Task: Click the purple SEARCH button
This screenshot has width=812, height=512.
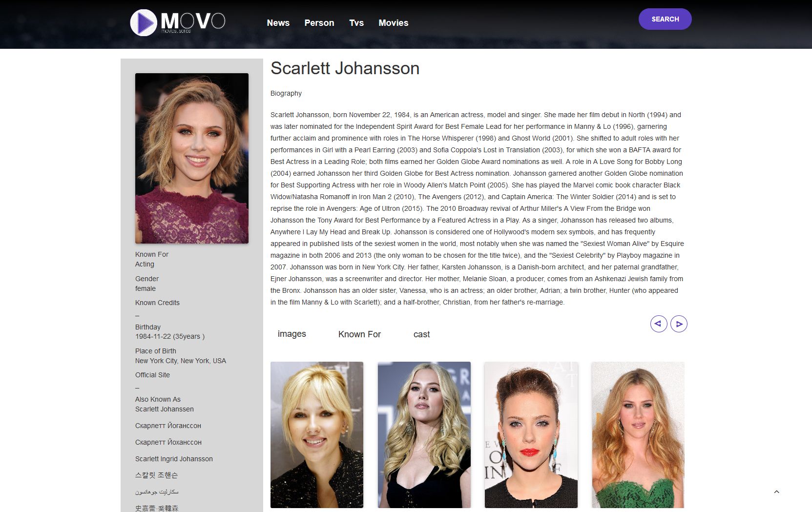Action: click(x=665, y=19)
